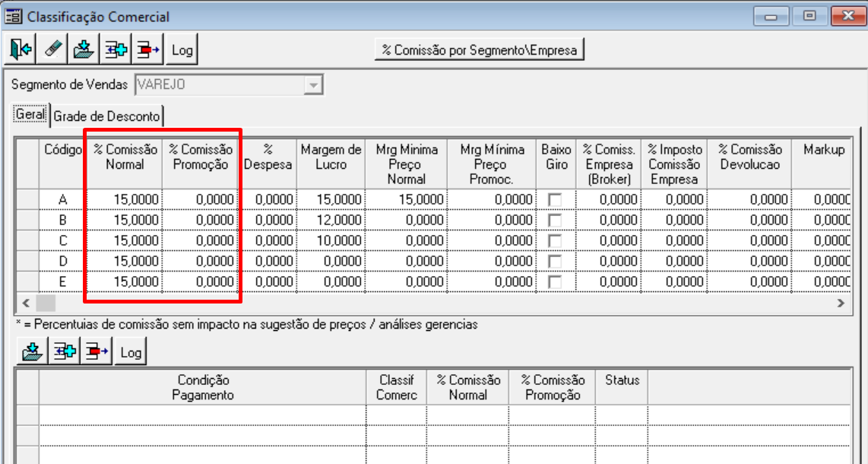This screenshot has height=464, width=868.
Task: Click the horizontal scrollbar thumb
Action: click(46, 303)
